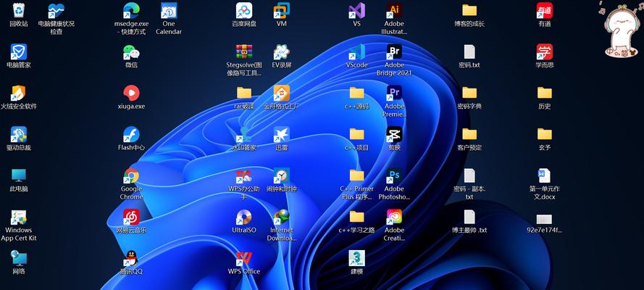The image size is (644, 290).
Task: Launch 建模 3ds Max icon
Action: point(357,258)
